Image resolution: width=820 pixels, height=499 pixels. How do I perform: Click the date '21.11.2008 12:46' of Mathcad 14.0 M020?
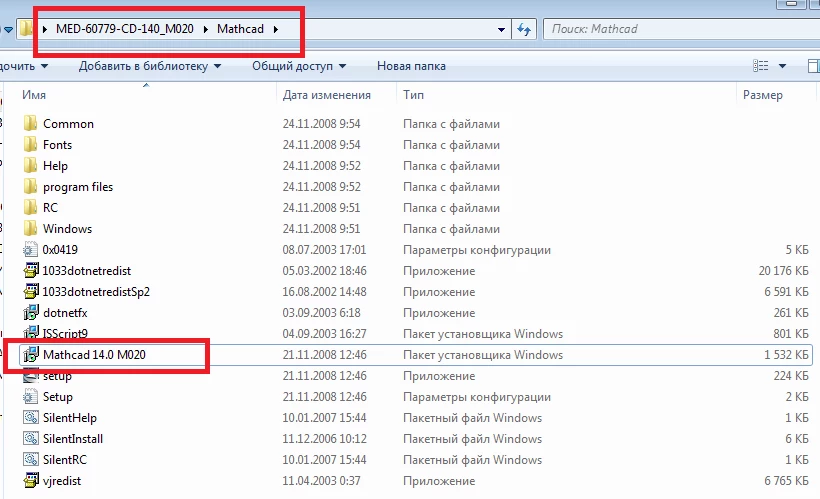pos(324,355)
